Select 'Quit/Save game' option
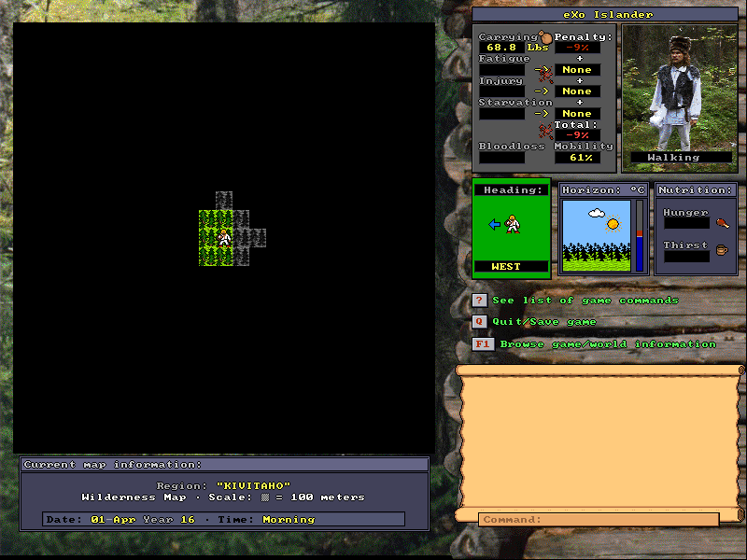The image size is (747, 560). tap(544, 322)
